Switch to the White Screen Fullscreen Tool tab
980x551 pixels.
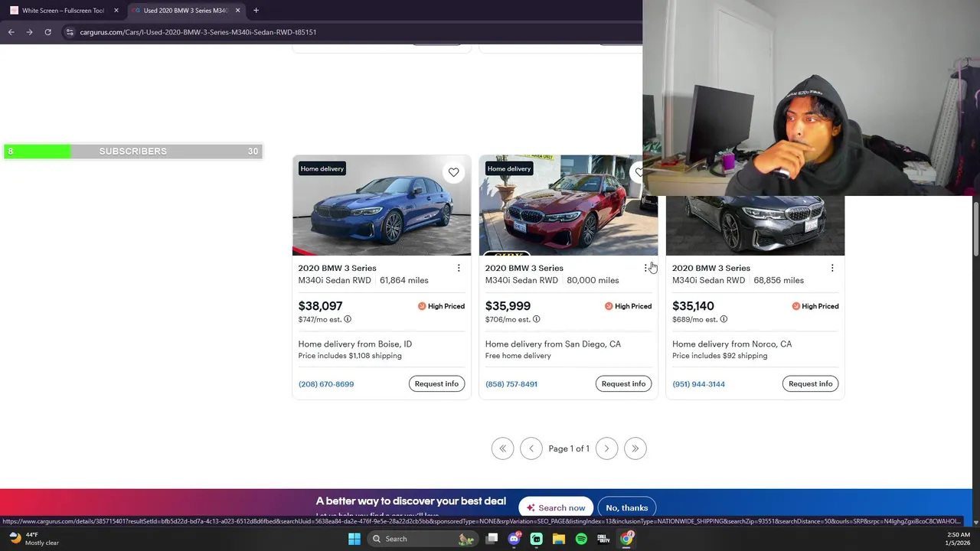point(63,10)
